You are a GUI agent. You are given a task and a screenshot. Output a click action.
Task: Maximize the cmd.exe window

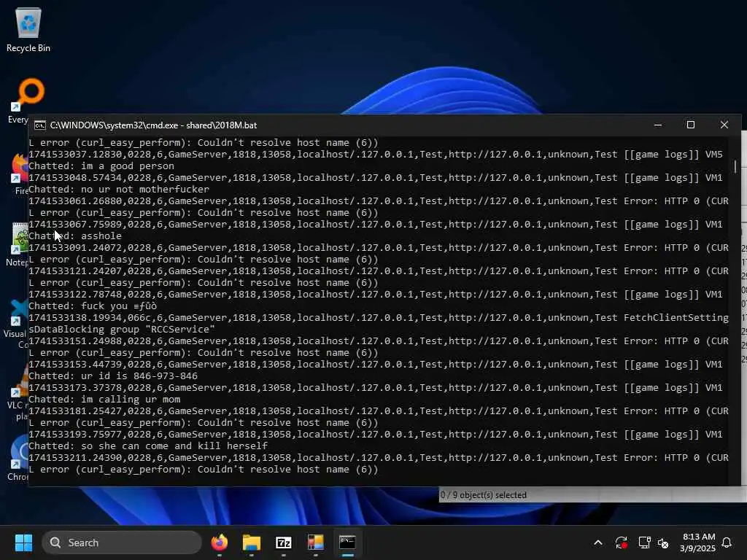point(691,125)
